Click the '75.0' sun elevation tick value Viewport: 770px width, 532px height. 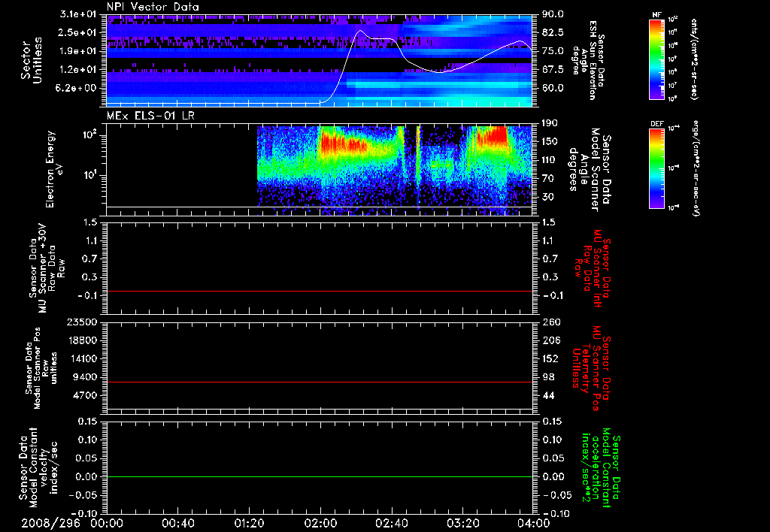coord(553,51)
